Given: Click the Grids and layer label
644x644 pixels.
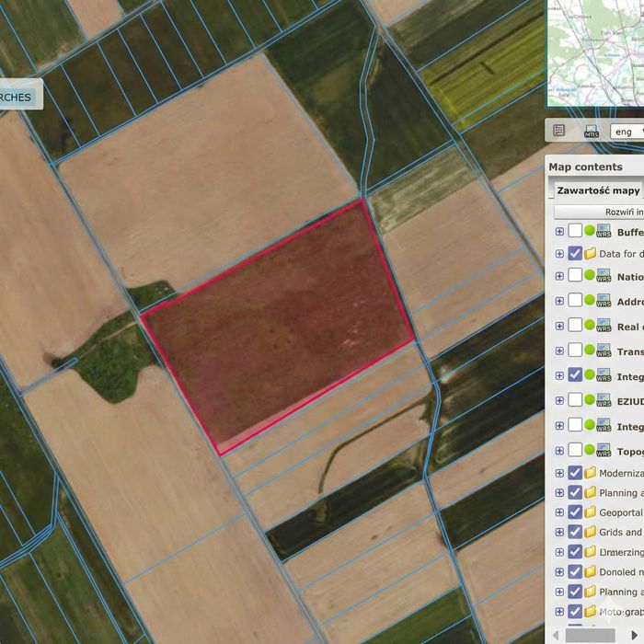Looking at the screenshot, I should point(621,533).
